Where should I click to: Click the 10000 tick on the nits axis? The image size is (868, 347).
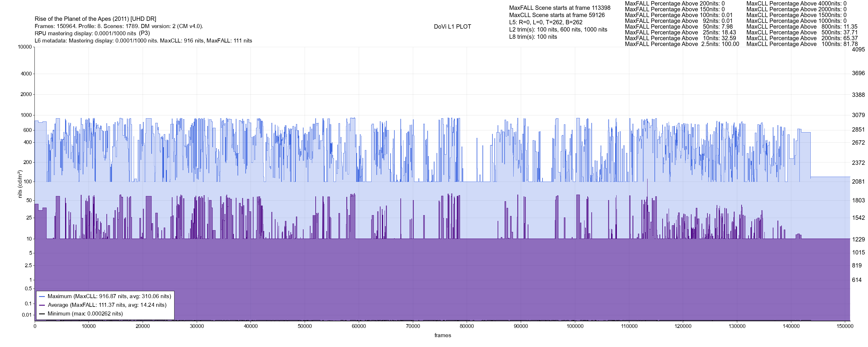tap(25, 47)
